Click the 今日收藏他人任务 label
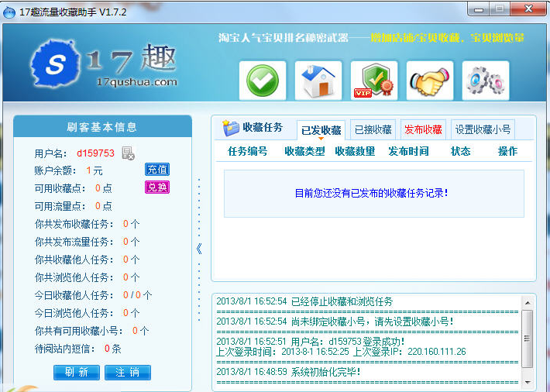Screen dimensions: 550x392 click(74, 295)
